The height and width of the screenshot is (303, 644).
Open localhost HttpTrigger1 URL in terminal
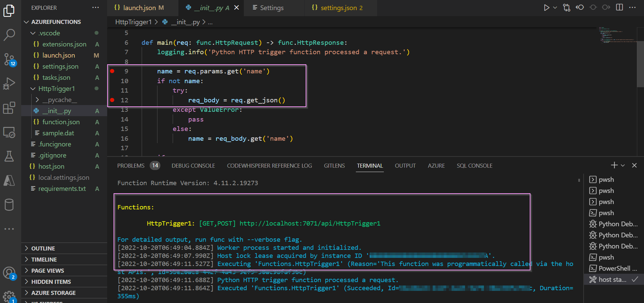click(x=310, y=224)
